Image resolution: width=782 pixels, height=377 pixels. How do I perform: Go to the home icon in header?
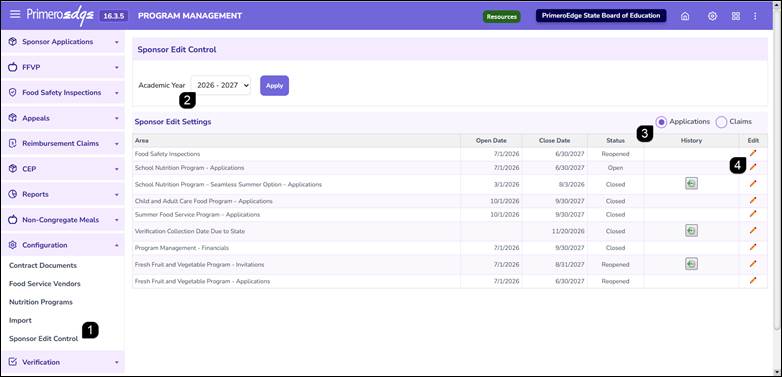pyautogui.click(x=685, y=16)
